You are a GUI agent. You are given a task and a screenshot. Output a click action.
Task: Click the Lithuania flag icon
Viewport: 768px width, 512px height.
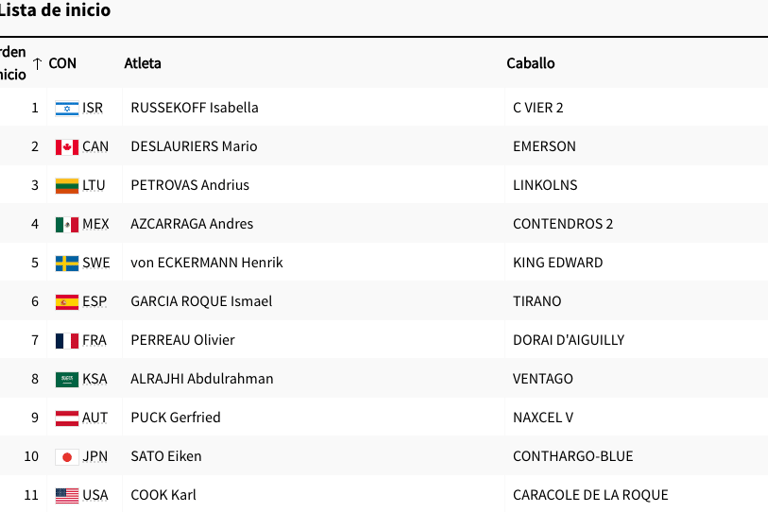(67, 186)
